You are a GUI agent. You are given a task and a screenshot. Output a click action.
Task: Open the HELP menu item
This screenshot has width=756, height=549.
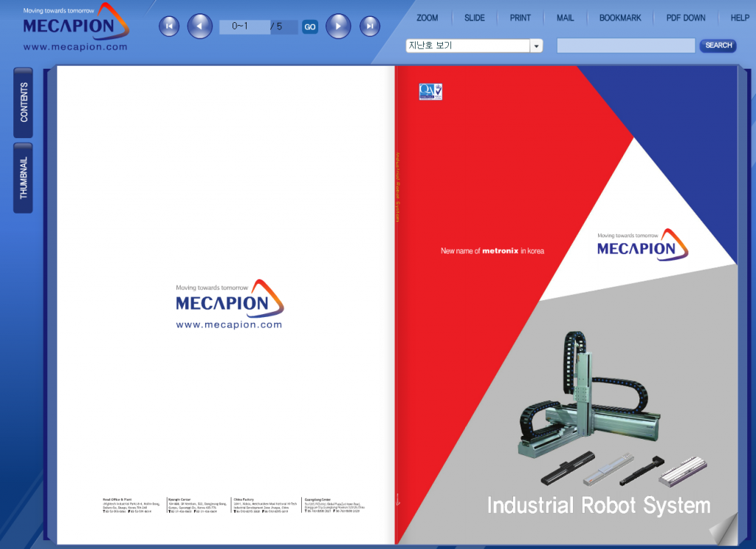pos(740,18)
